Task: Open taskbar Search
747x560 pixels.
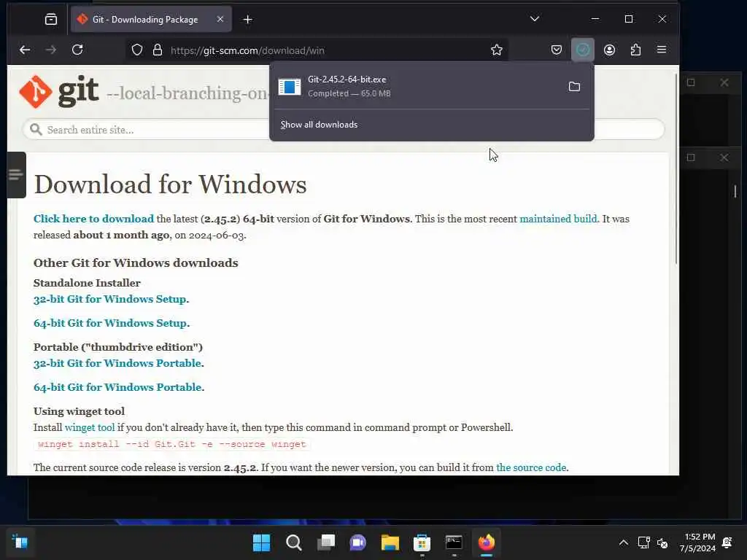Action: pyautogui.click(x=293, y=542)
